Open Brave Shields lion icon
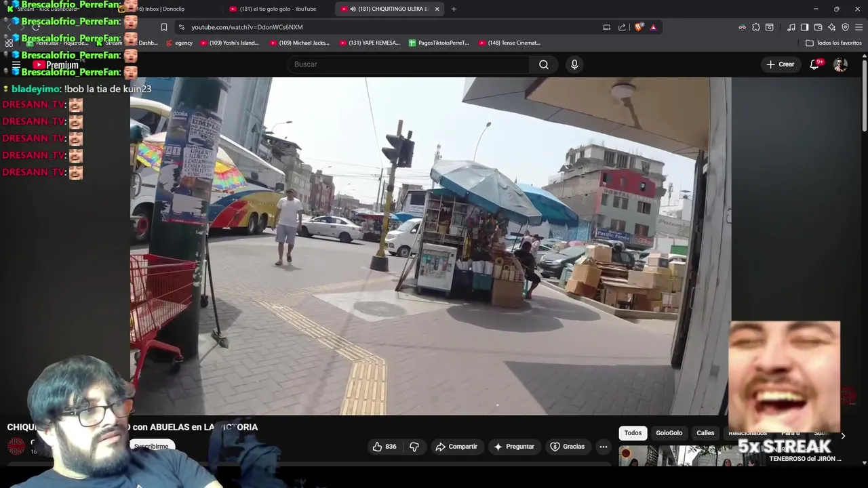This screenshot has height=488, width=868. coord(638,27)
